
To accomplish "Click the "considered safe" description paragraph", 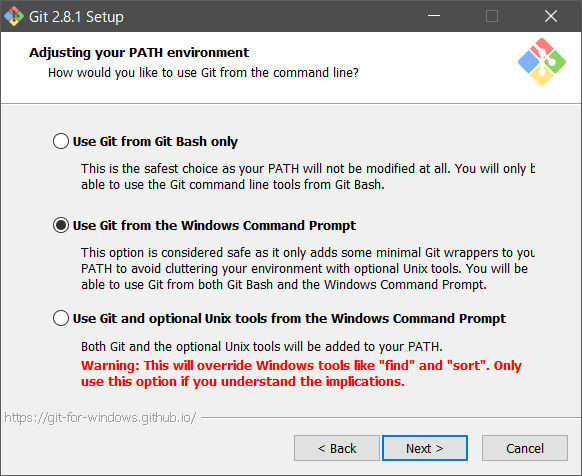I will click(308, 268).
